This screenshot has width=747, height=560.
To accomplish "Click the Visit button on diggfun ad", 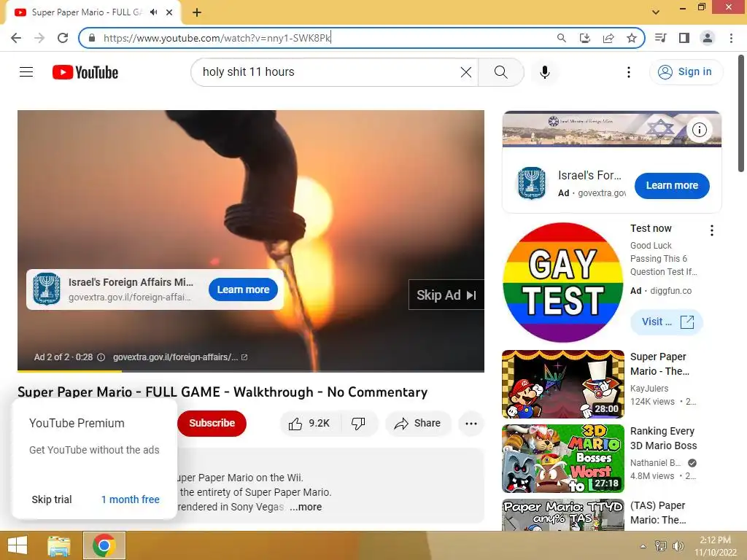I will coord(667,322).
